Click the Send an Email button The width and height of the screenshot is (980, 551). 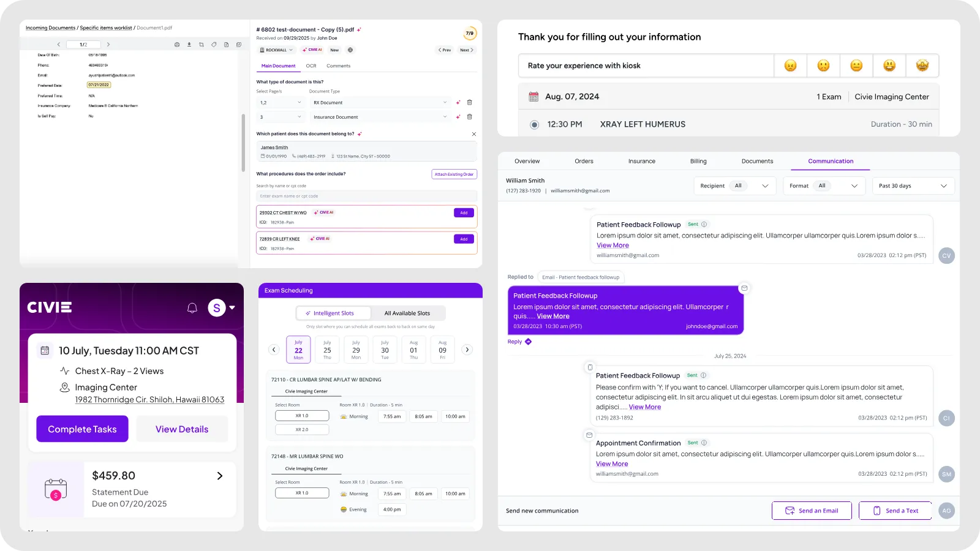[812, 511]
